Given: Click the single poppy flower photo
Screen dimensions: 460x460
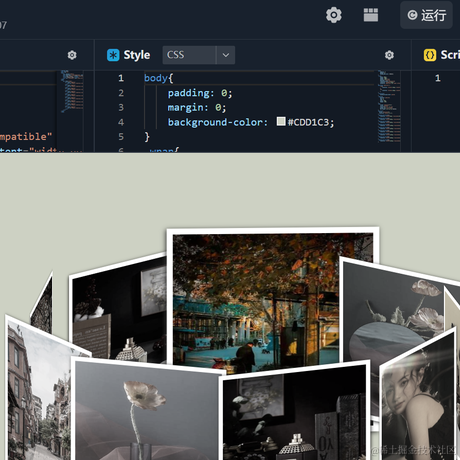Looking at the screenshot, I should 147,410.
